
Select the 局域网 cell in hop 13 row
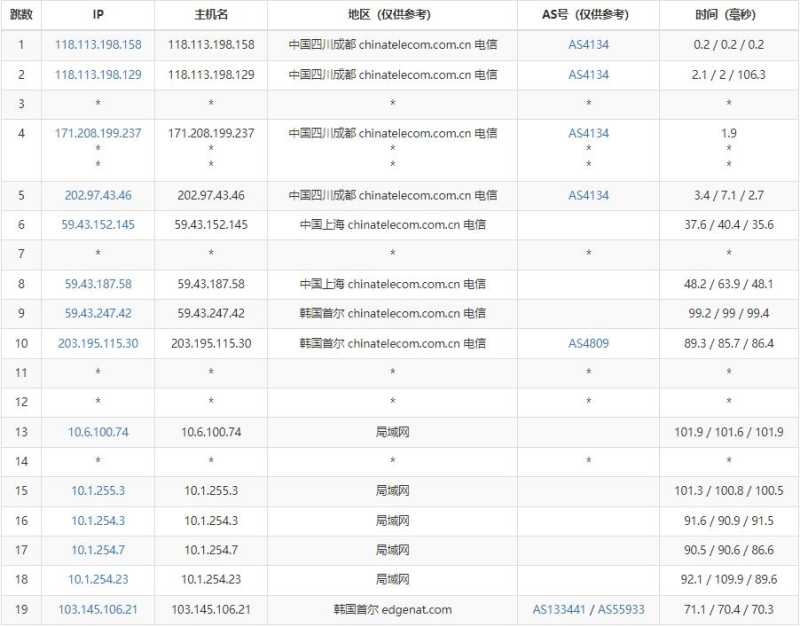click(392, 432)
